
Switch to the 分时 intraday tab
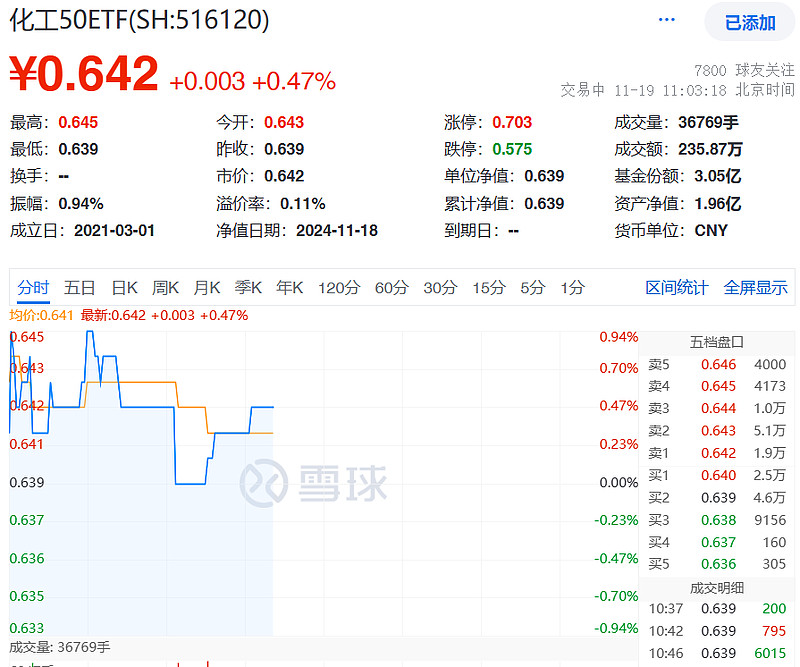click(x=32, y=287)
